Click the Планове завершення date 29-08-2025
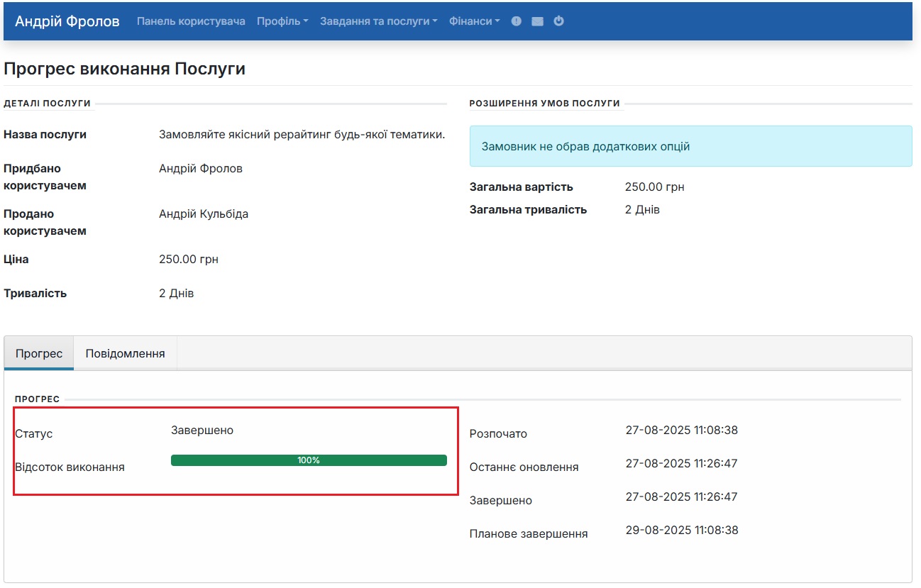921x588 pixels. click(x=680, y=530)
